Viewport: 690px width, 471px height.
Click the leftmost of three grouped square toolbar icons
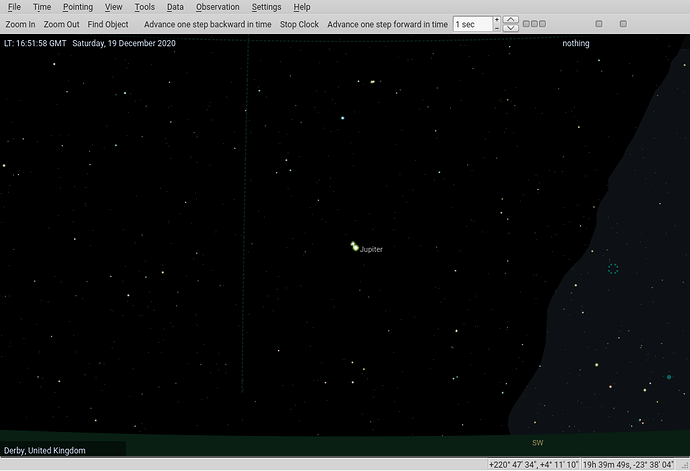pos(526,24)
